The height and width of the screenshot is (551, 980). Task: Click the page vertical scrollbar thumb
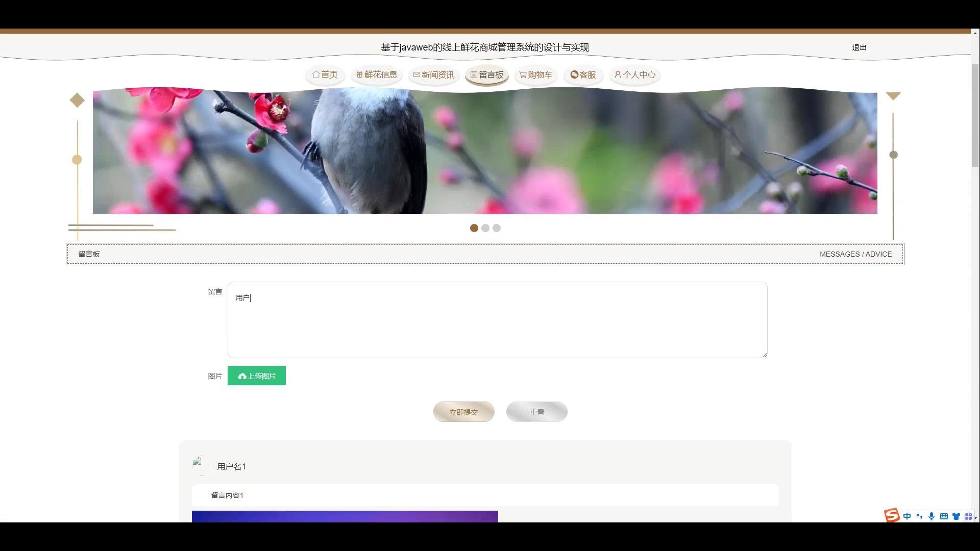click(x=975, y=115)
